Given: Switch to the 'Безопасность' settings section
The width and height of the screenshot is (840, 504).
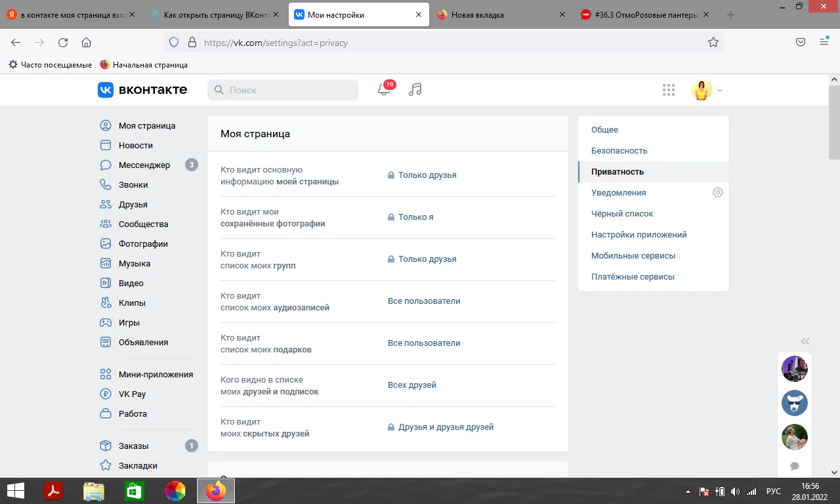Looking at the screenshot, I should (x=619, y=151).
